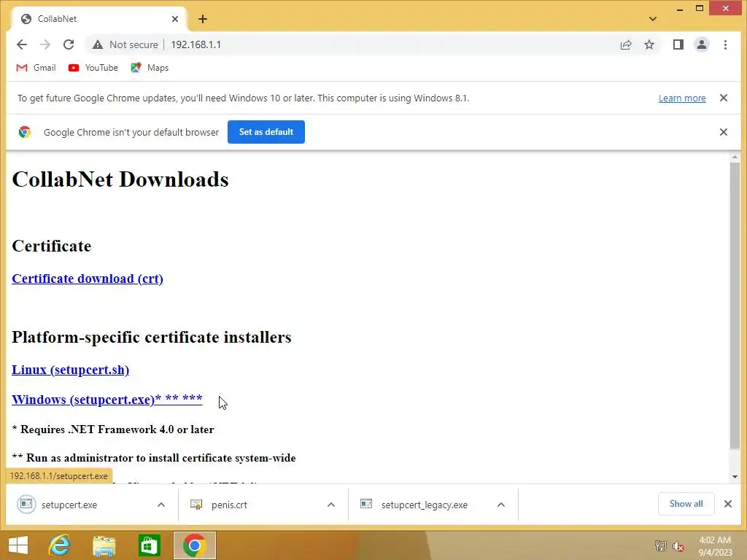Dismiss the default browser infobar
Image resolution: width=747 pixels, height=560 pixels.
tap(723, 132)
